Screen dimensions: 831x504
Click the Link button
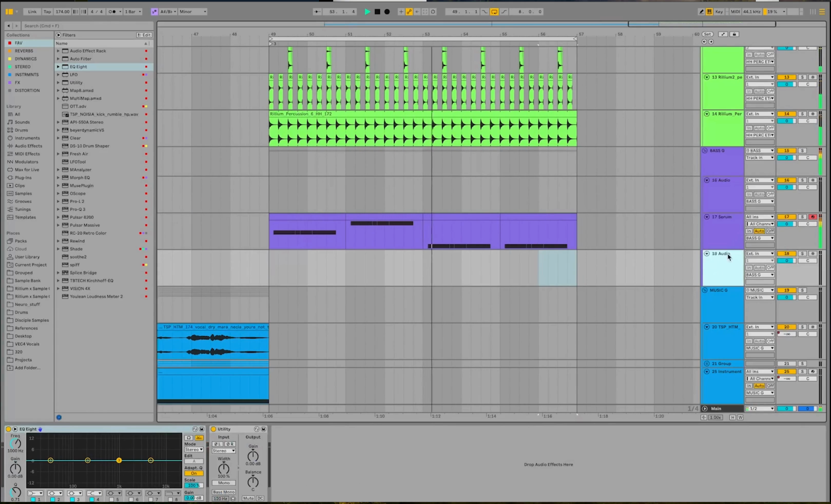[x=32, y=12]
